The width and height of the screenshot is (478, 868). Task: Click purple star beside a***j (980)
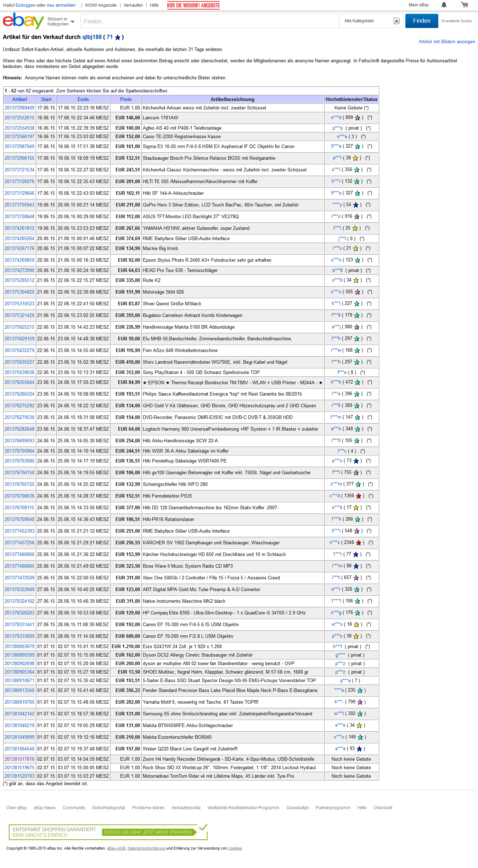coord(357,327)
